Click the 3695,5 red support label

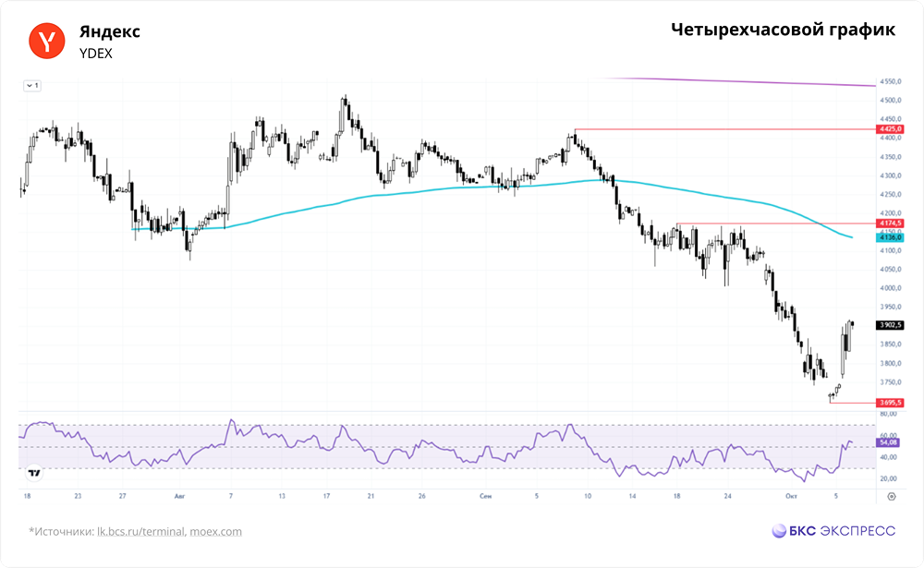[x=890, y=403]
